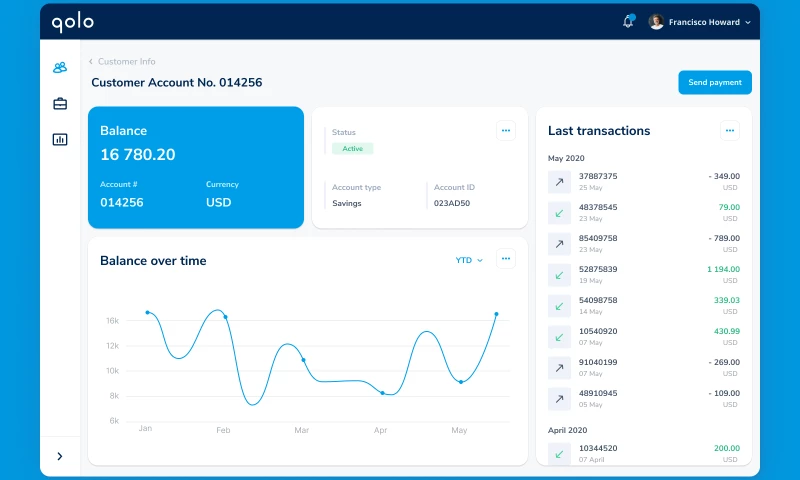
Task: Open Balance over time three-dot menu
Action: coord(506,259)
